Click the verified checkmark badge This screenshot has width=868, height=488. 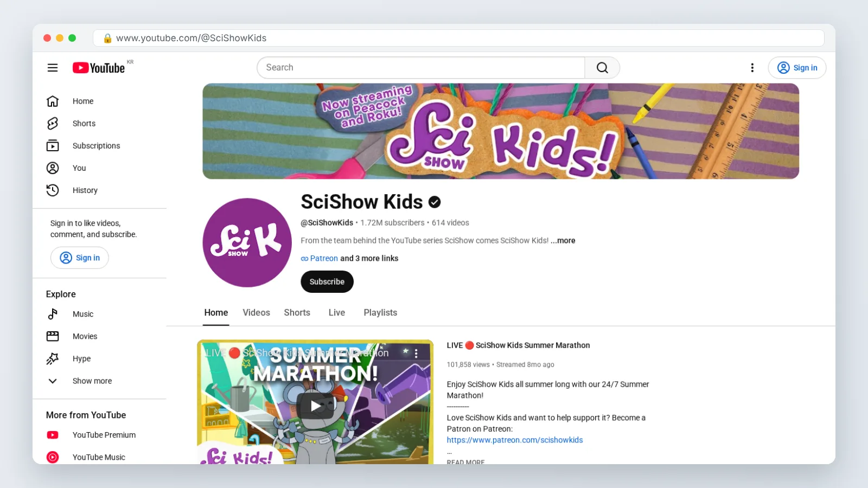pos(435,202)
